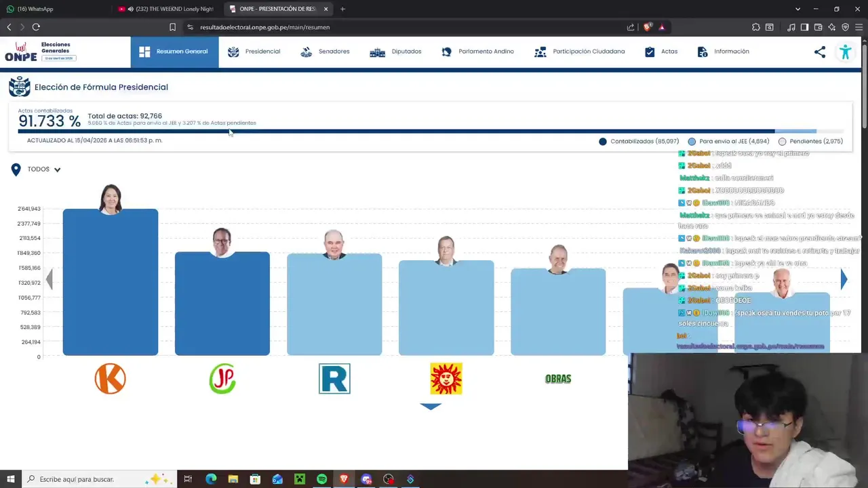The image size is (868, 488).
Task: Open Microsoft Store from taskbar
Action: (x=255, y=479)
